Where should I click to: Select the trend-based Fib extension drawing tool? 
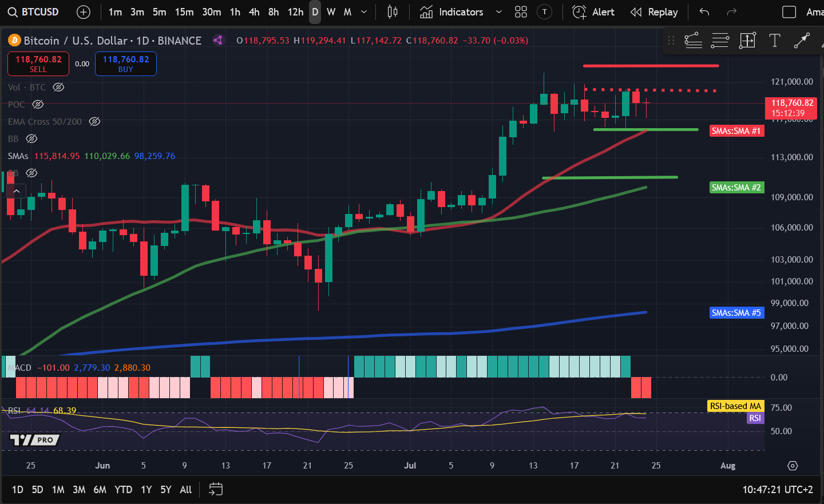coord(693,41)
